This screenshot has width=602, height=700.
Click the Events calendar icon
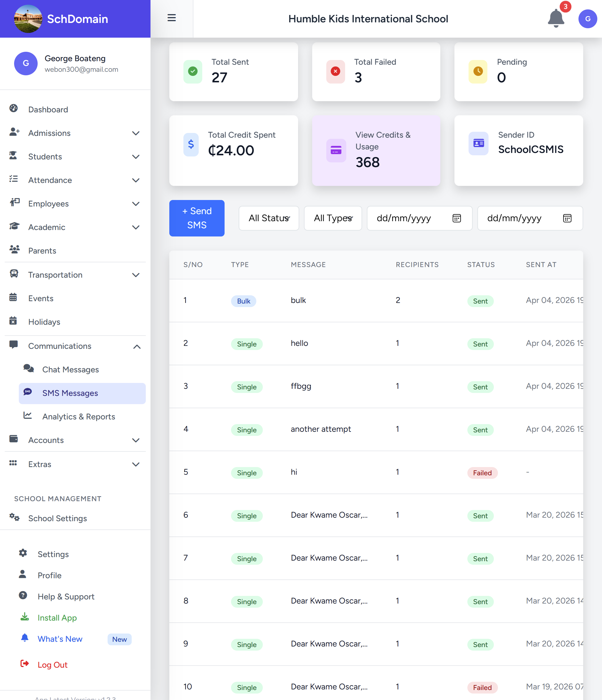pos(13,297)
